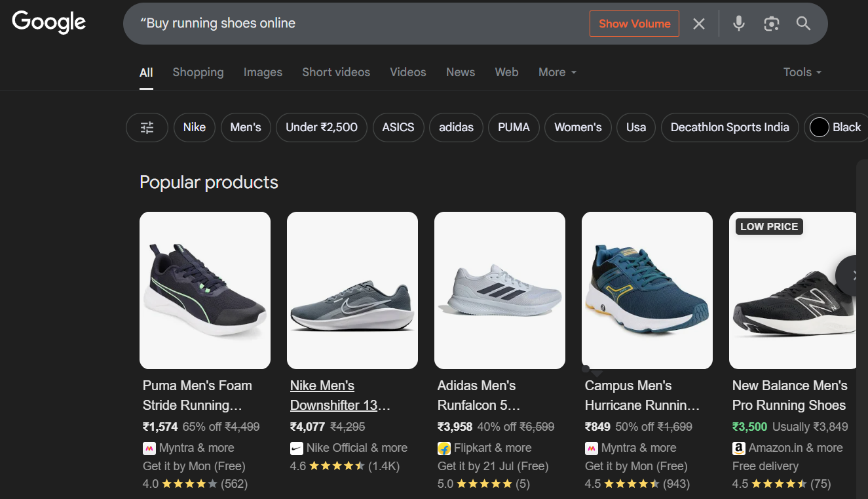Viewport: 868px width, 499px height.
Task: Open Google Lens image search icon
Action: [x=772, y=24]
